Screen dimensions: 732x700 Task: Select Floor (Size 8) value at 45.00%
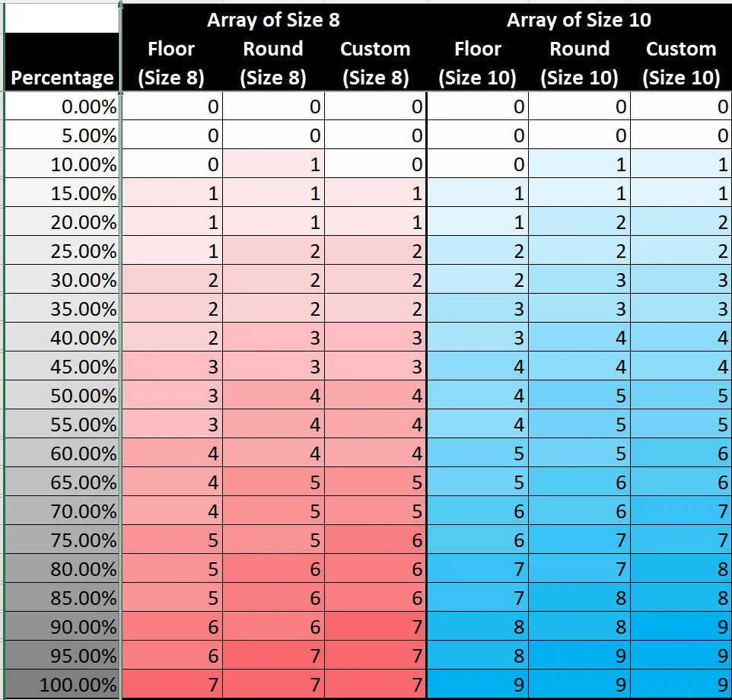click(172, 367)
